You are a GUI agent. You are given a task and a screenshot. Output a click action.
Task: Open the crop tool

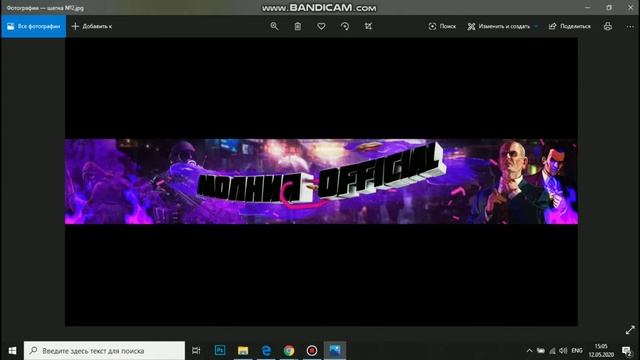coord(368,26)
